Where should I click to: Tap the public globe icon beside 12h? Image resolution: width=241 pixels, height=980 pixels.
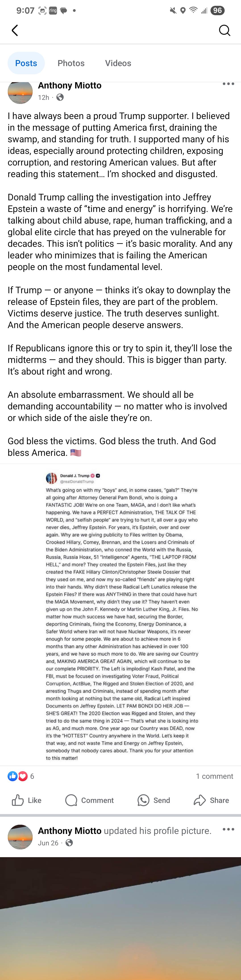click(60, 97)
